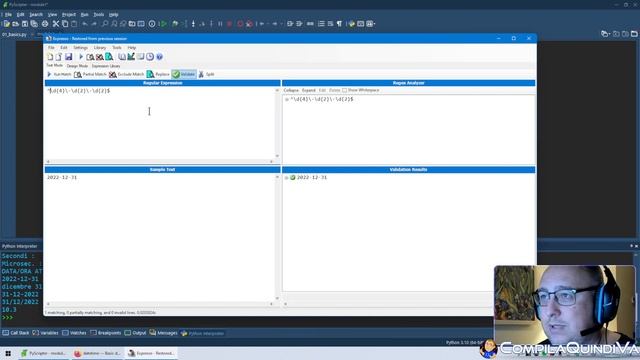Click inside the Regular Expression input field
The image size is (640, 360).
(160, 122)
